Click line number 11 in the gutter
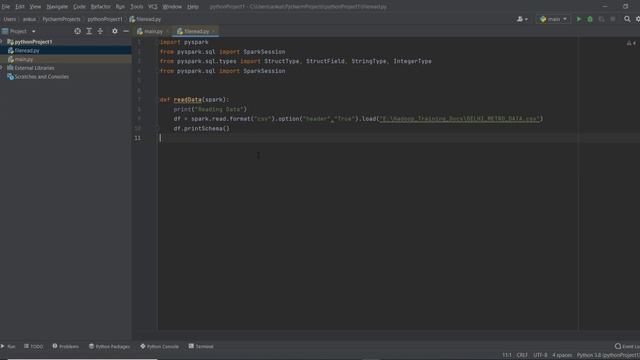 pos(138,138)
